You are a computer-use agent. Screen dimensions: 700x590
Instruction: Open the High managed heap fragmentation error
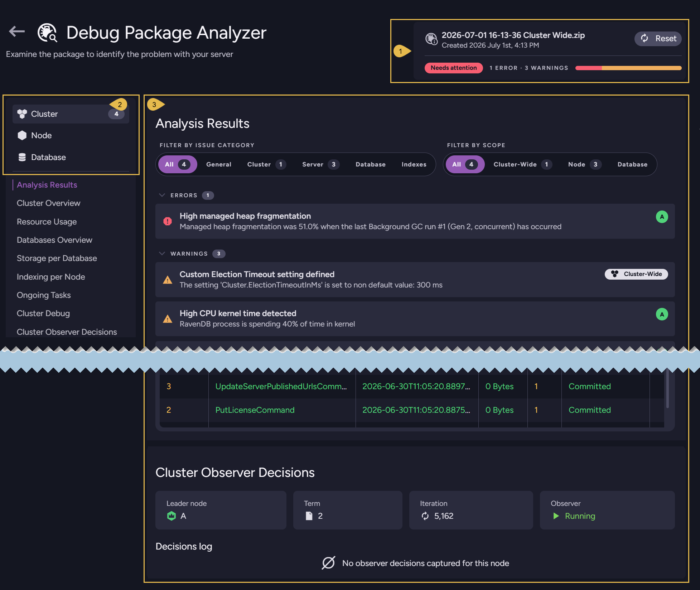[x=415, y=221]
